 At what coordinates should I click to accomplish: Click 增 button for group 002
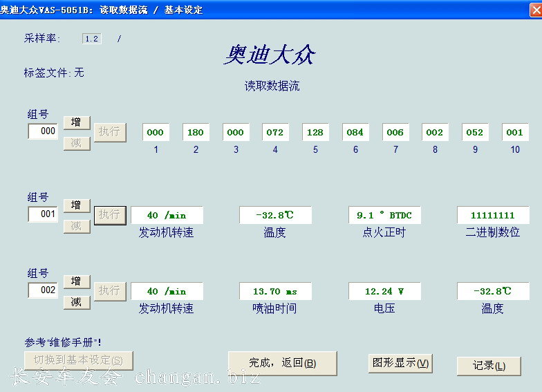(x=77, y=281)
